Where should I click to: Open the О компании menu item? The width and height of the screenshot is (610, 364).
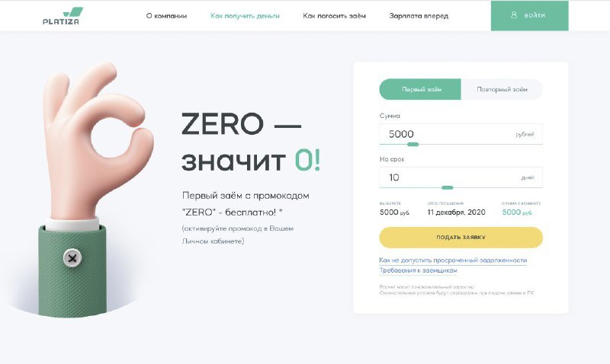coord(166,16)
